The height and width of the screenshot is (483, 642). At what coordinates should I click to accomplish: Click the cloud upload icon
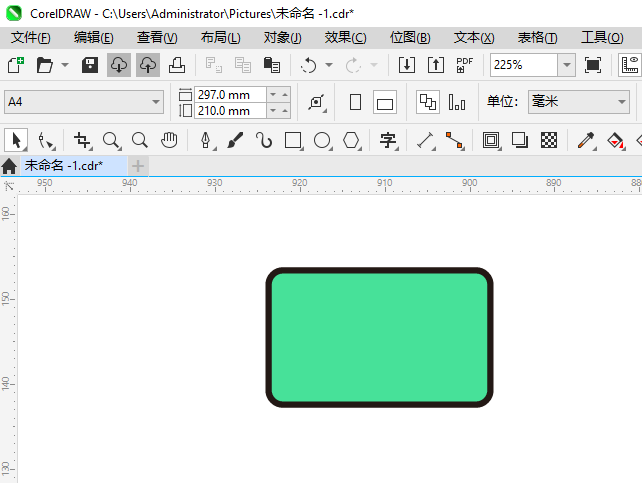coord(148,65)
